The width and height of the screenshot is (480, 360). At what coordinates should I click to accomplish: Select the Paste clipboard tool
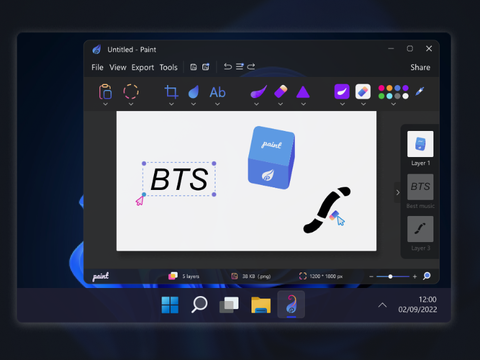[x=105, y=92]
